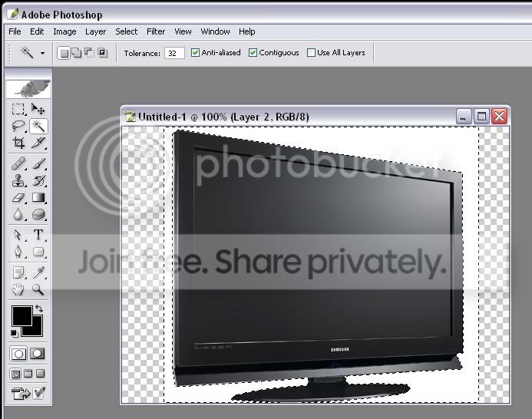
Task: Select the Path Selection tool
Action: (x=18, y=235)
